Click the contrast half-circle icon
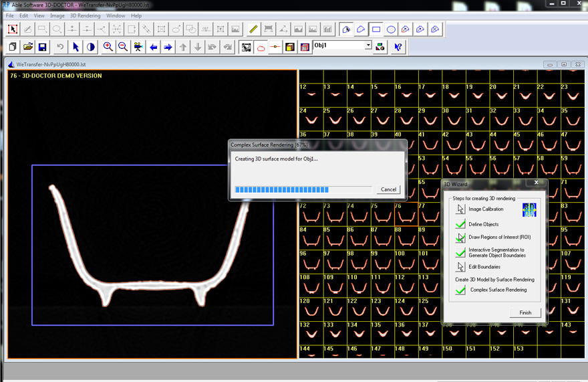 coord(91,47)
